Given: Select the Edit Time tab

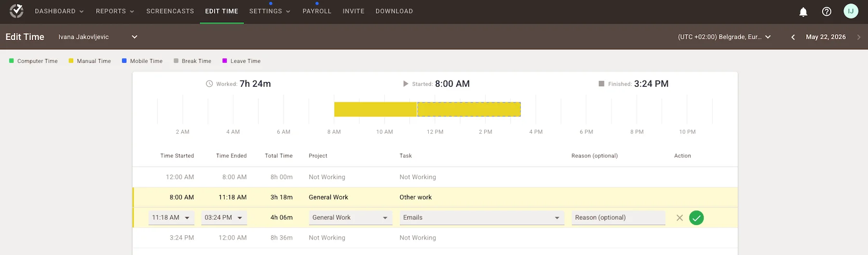Looking at the screenshot, I should point(222,11).
